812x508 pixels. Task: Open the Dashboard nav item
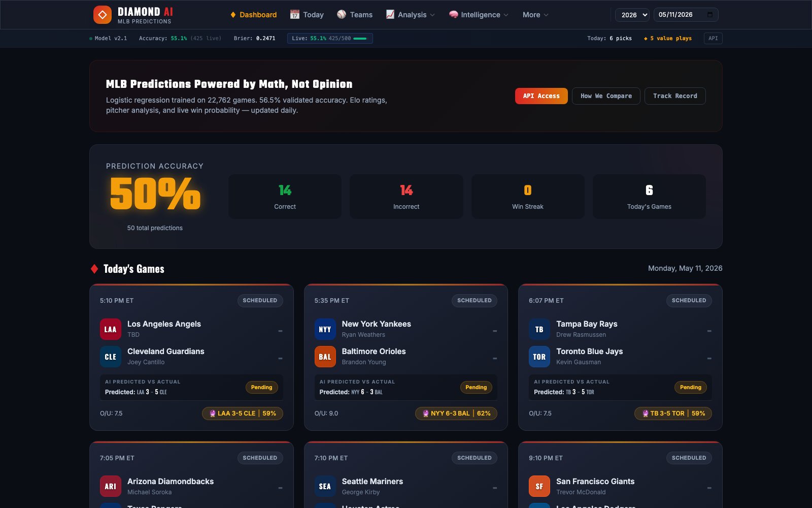[254, 15]
